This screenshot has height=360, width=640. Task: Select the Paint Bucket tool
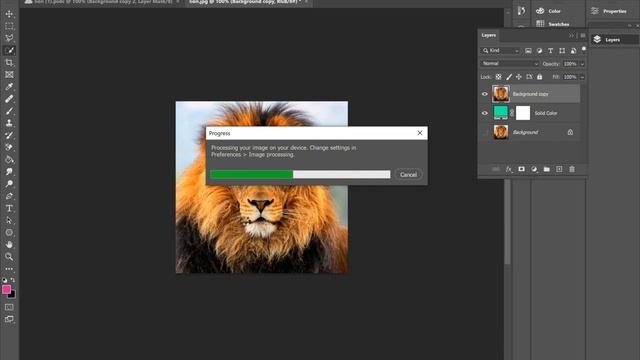click(9, 160)
